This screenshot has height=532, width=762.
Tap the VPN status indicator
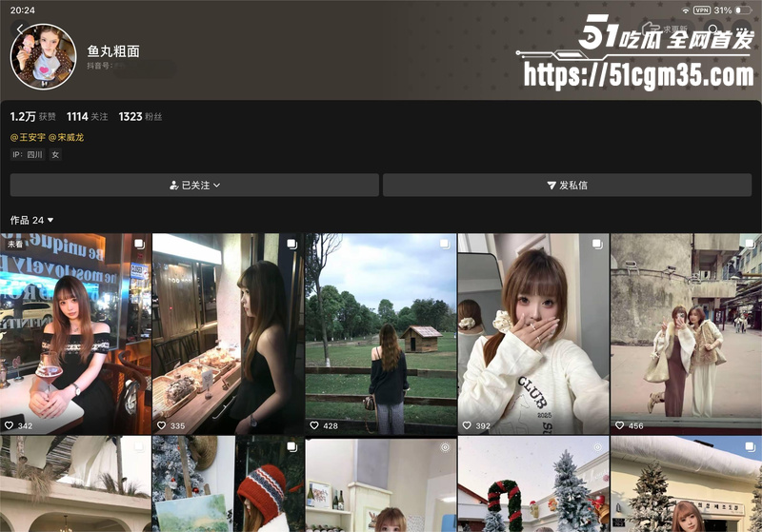click(702, 10)
